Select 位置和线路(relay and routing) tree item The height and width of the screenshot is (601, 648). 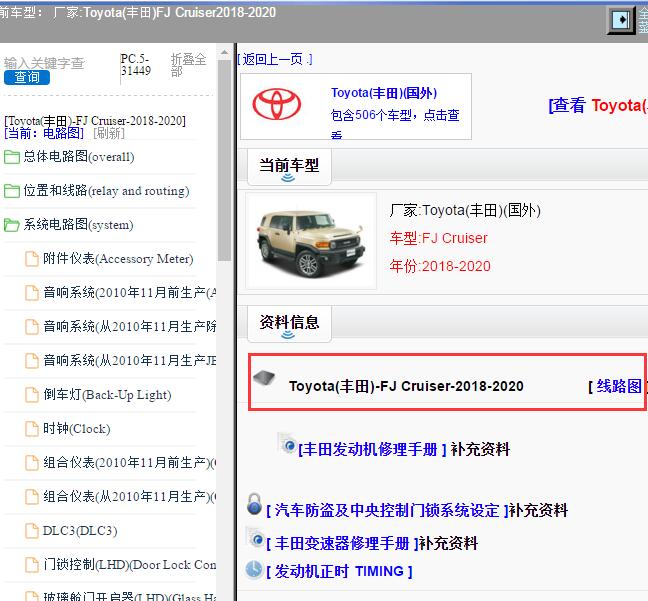pos(106,191)
